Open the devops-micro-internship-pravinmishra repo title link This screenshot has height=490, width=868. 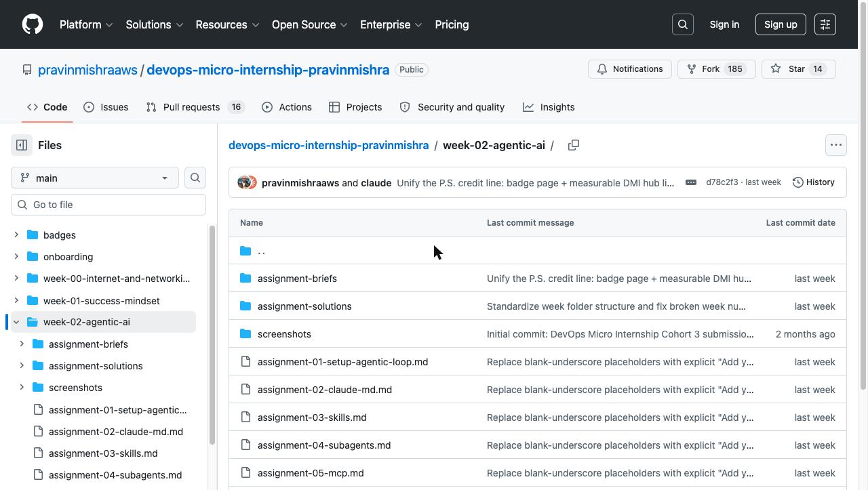click(268, 70)
